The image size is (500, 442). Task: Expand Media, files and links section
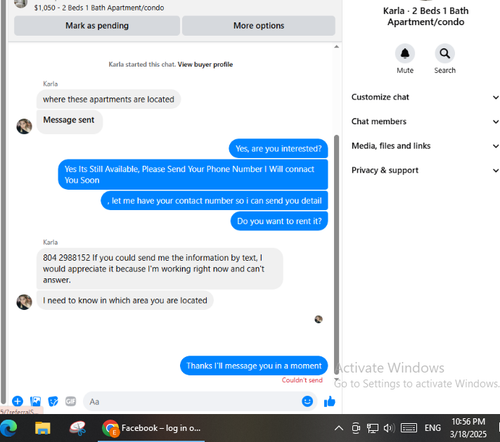[x=425, y=146]
